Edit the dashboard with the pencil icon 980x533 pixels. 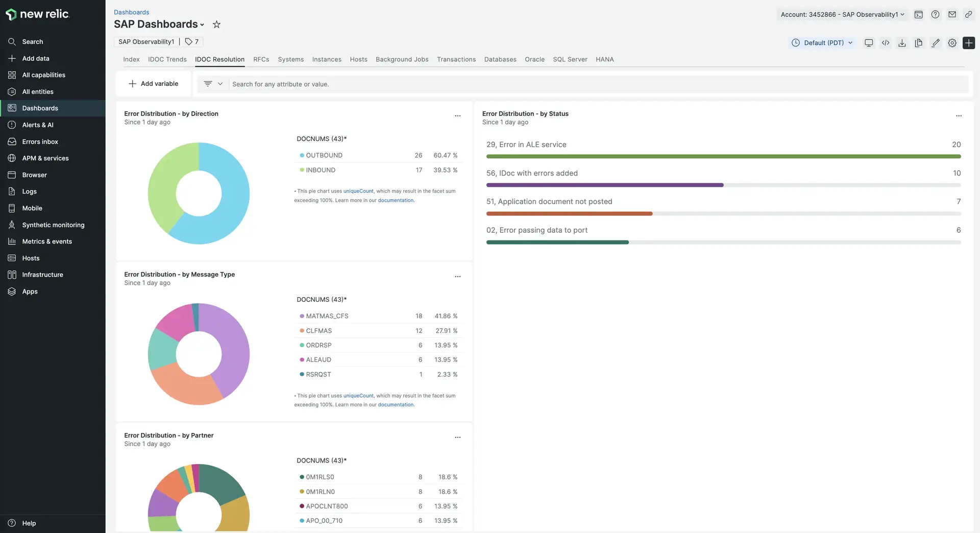pos(935,42)
